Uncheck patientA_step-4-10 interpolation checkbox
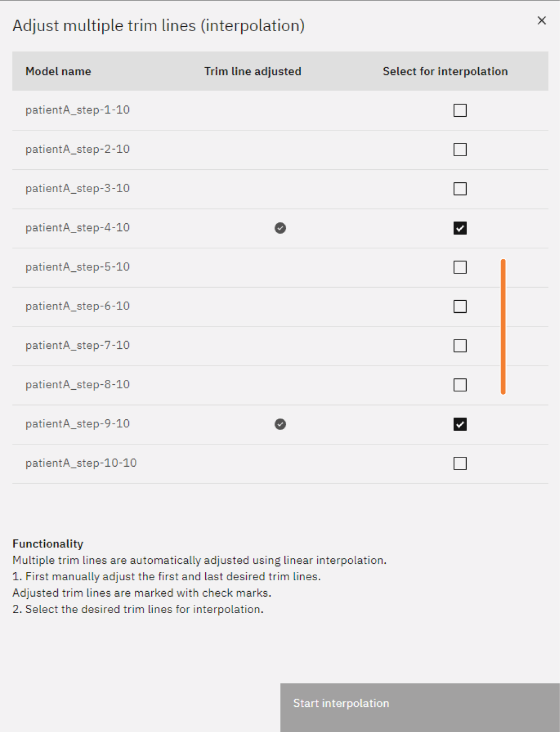This screenshot has height=732, width=560. click(460, 228)
